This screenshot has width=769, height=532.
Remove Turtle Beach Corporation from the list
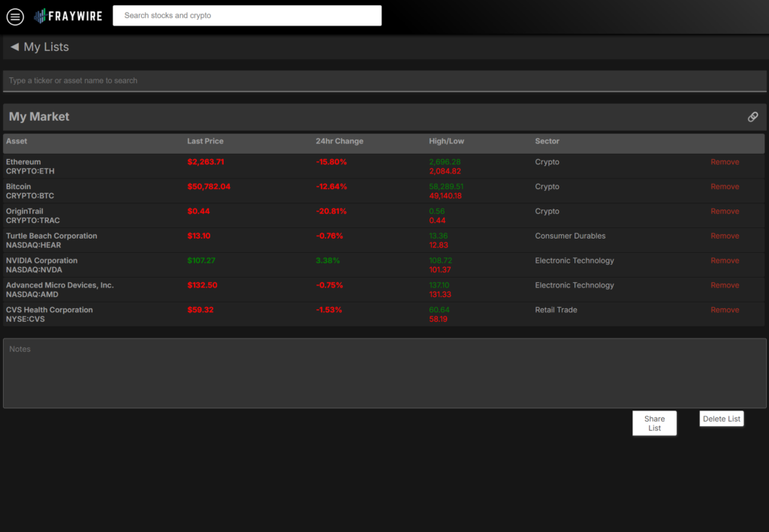point(725,236)
